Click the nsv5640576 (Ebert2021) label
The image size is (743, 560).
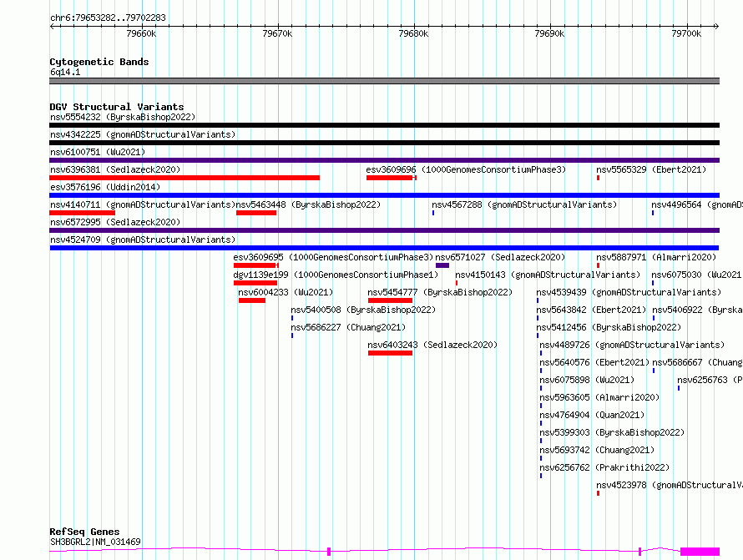(x=594, y=362)
